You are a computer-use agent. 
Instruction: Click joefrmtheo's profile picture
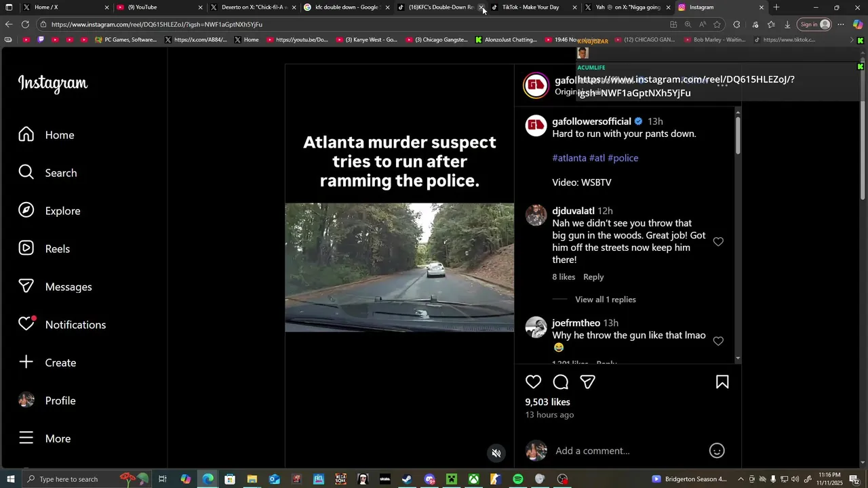pos(536,327)
